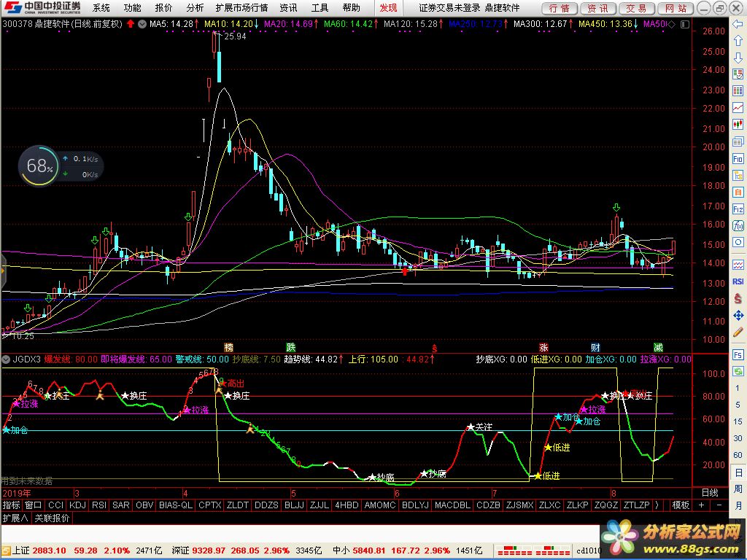This screenshot has width=747, height=560.
Task: Click the 发现 button
Action: tap(388, 8)
